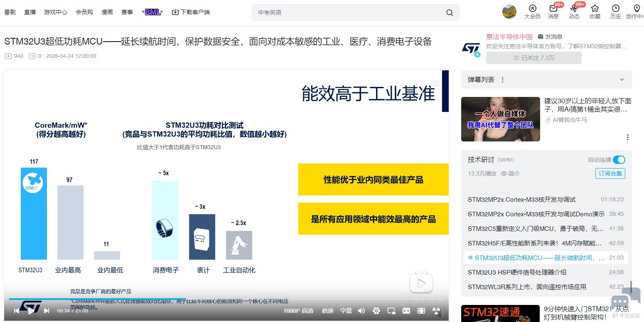Open more options for the AI替我当牛马 video
The width and height of the screenshot is (644, 322).
click(628, 137)
